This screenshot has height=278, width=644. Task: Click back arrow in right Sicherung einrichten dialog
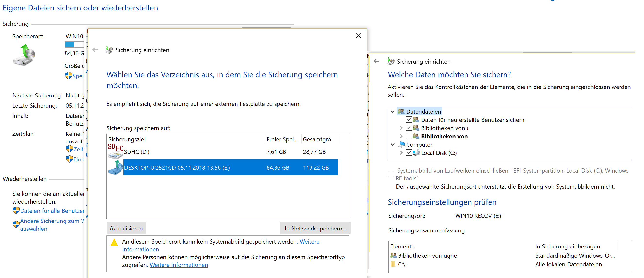tap(376, 61)
